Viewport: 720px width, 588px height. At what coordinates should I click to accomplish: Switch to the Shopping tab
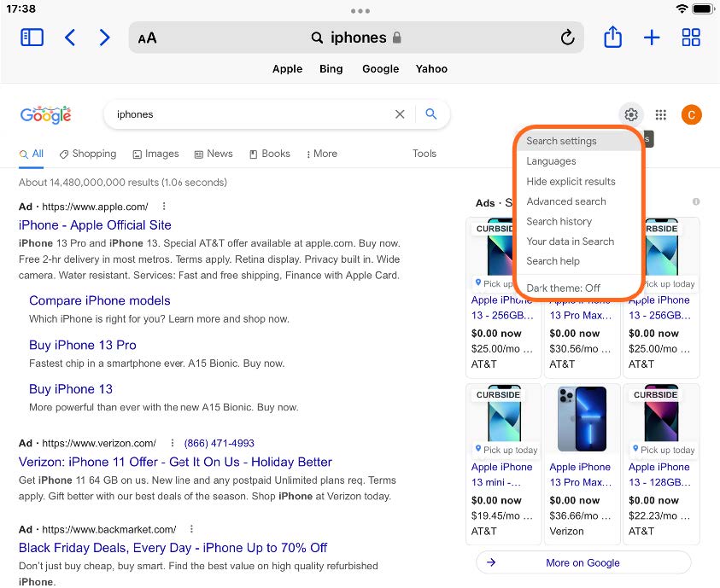click(x=88, y=154)
